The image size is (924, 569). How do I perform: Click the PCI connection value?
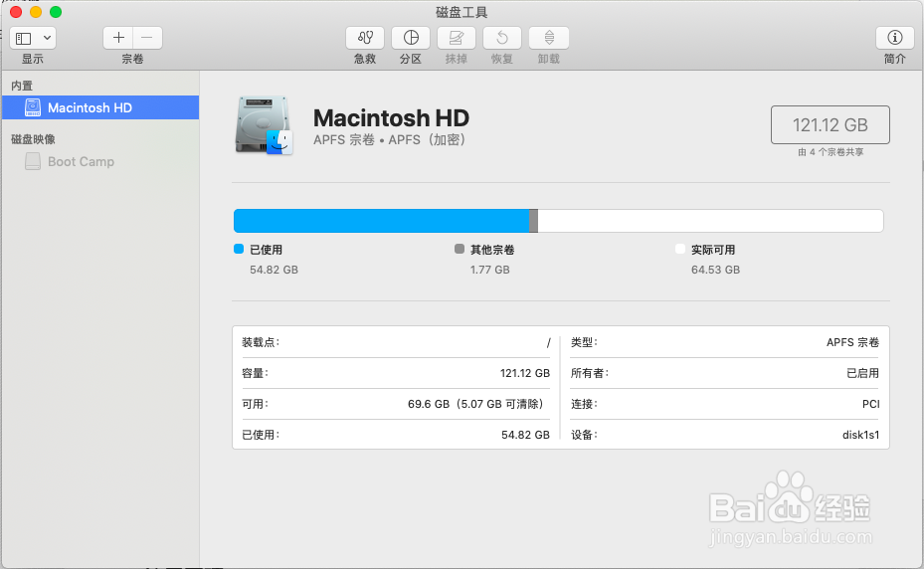point(870,404)
